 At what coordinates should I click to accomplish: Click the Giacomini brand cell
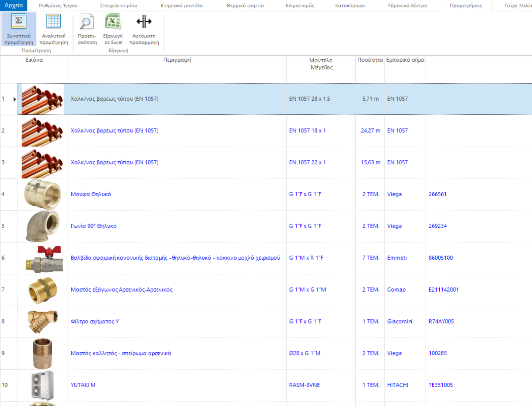click(x=399, y=322)
